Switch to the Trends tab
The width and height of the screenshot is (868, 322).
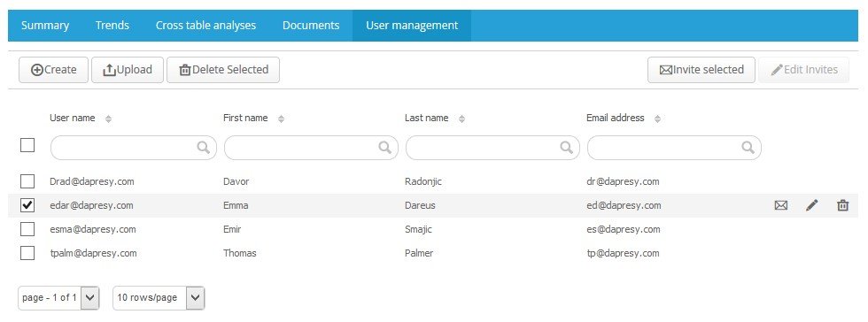(112, 26)
